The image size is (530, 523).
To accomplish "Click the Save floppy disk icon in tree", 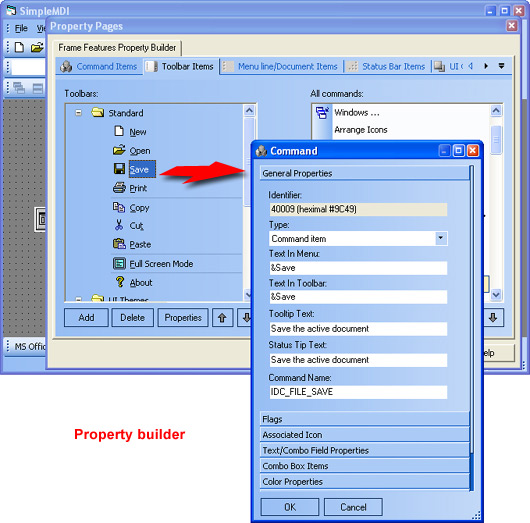I will pos(119,168).
